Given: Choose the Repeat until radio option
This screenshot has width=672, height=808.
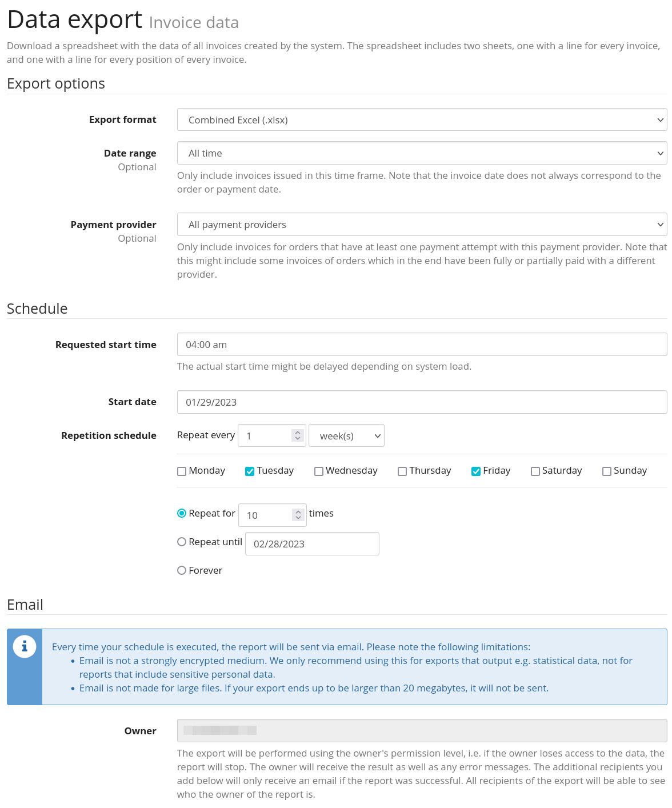Looking at the screenshot, I should pyautogui.click(x=182, y=542).
